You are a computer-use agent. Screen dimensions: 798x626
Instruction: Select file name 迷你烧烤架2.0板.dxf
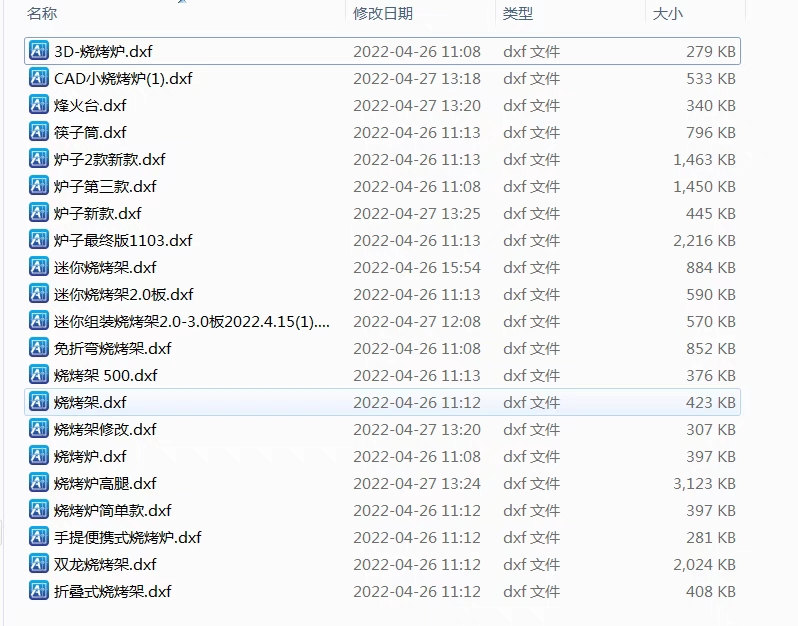pyautogui.click(x=124, y=294)
